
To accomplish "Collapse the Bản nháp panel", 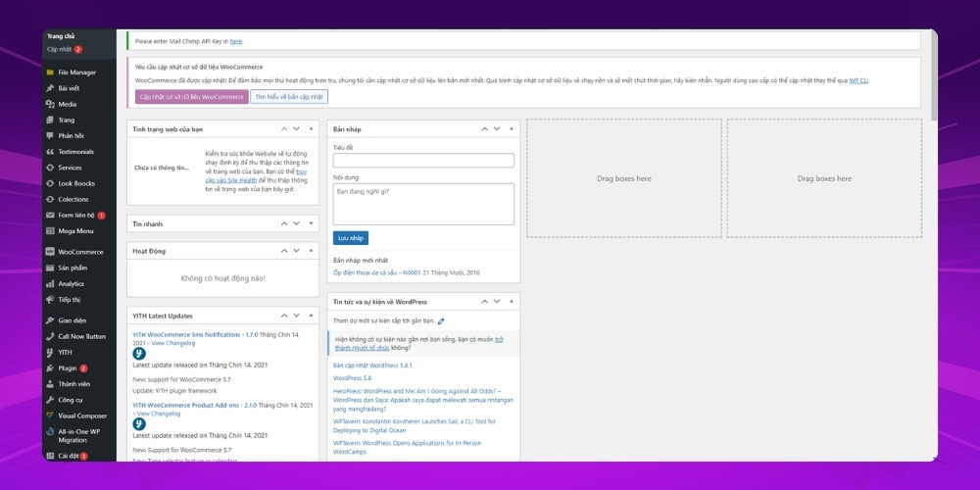I will click(x=512, y=128).
